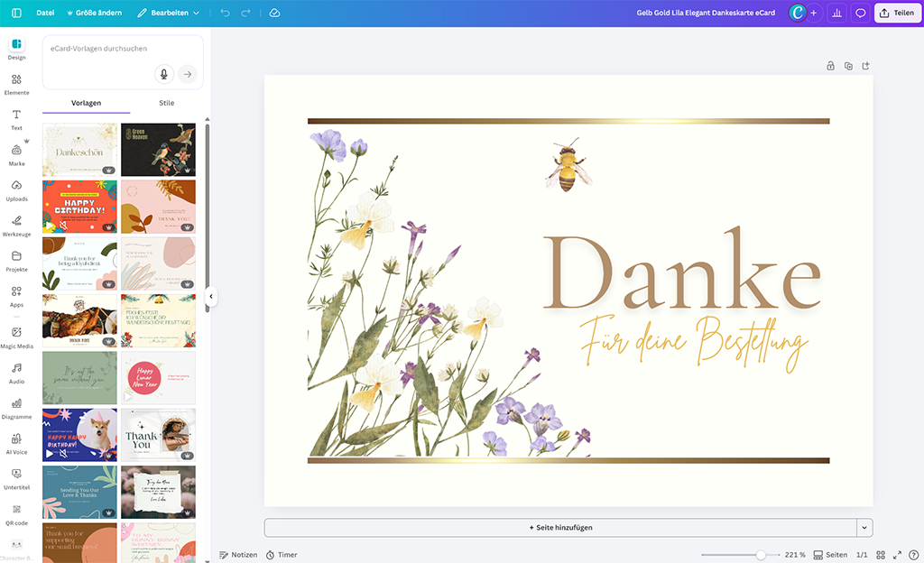Open the Projekte sidebar panel
The image size is (924, 563).
pos(16,261)
